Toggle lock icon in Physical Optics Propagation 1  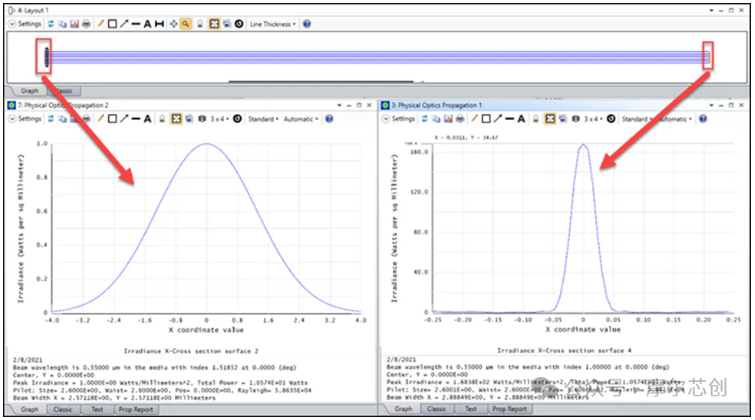[536, 118]
